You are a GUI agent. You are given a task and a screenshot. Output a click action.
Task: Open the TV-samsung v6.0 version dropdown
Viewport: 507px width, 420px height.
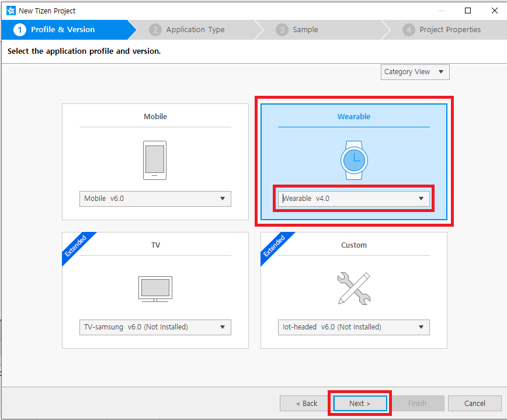click(155, 327)
